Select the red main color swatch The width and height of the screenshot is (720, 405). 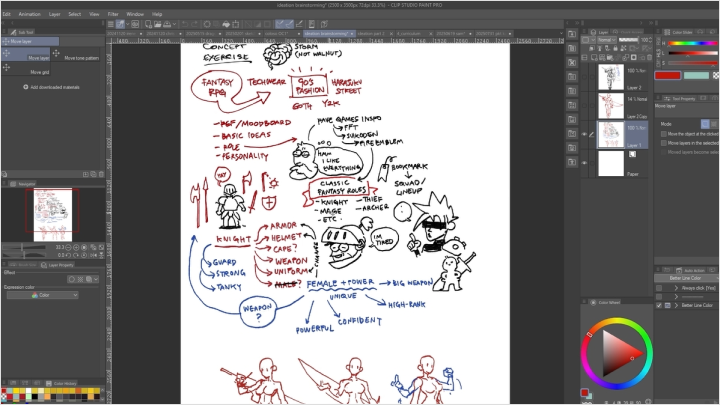coord(667,75)
